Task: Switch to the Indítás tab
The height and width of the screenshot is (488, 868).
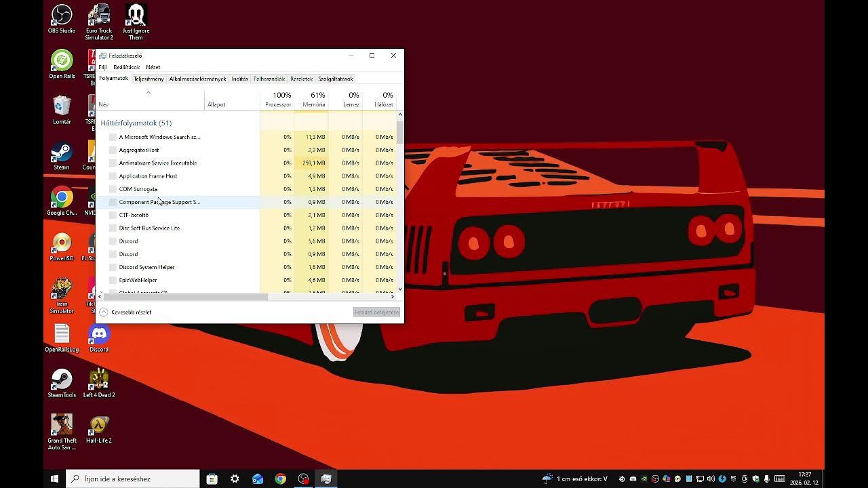Action: coord(240,79)
